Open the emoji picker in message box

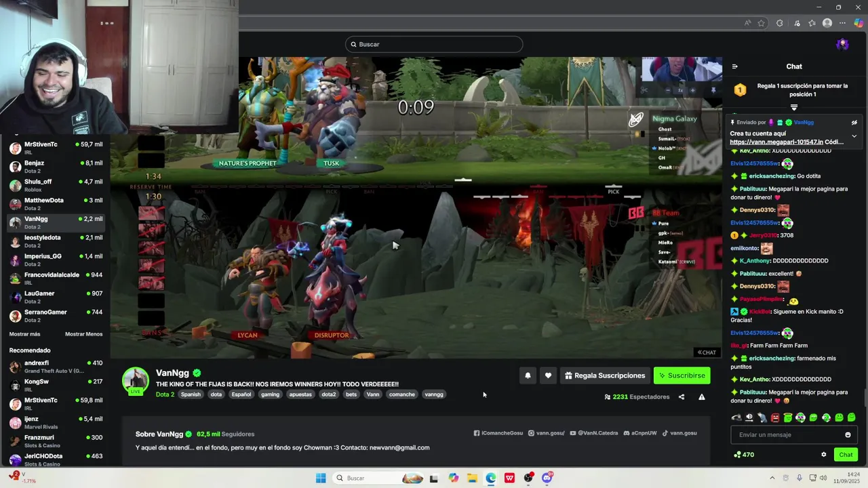click(x=848, y=435)
